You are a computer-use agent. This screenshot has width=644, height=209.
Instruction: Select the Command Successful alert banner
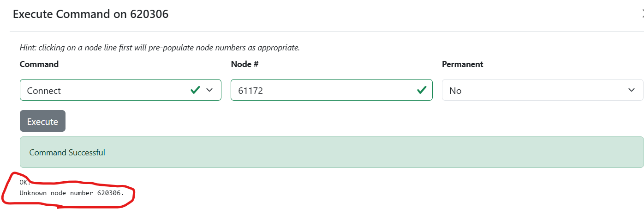tap(332, 152)
